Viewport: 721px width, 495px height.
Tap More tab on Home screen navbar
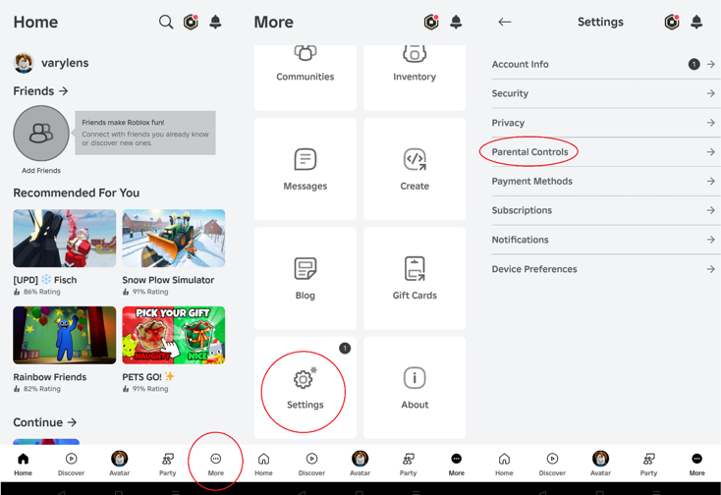[216, 463]
